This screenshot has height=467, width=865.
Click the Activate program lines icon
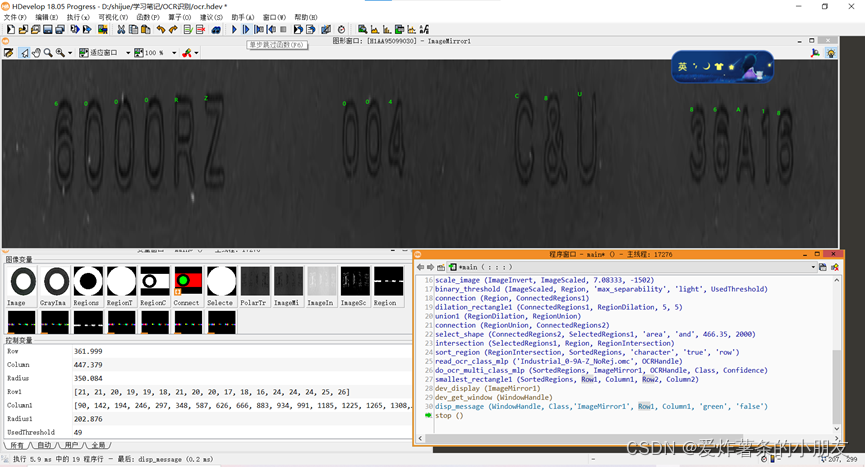click(188, 29)
